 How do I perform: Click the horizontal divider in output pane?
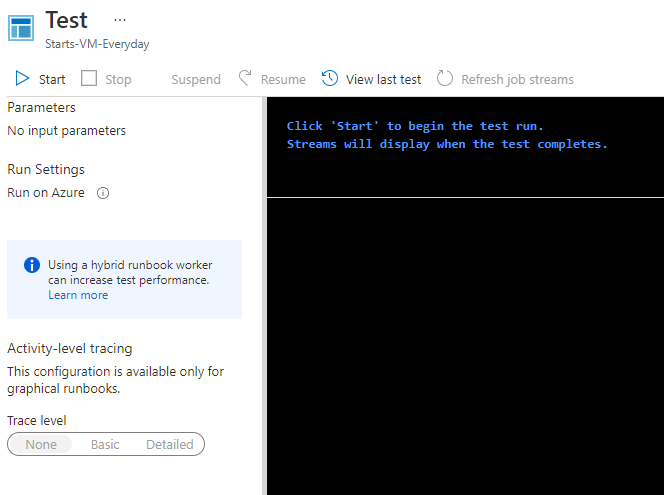(465, 197)
